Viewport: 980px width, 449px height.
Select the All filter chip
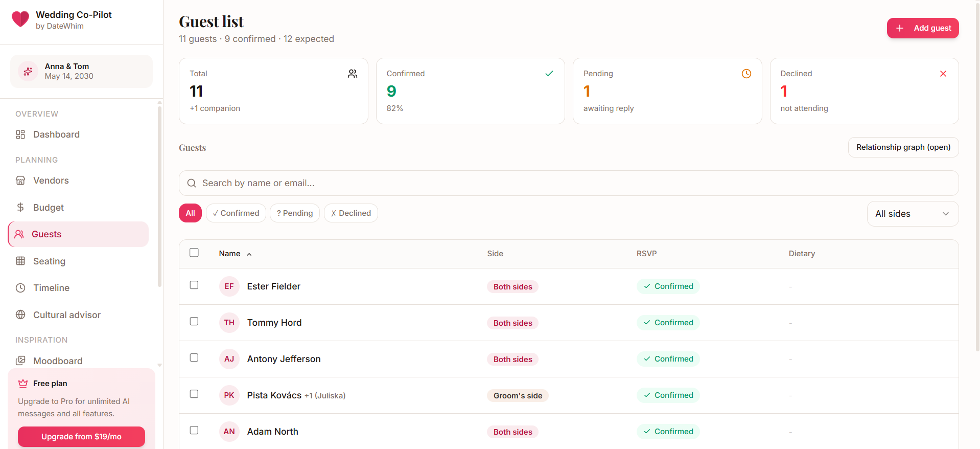coord(190,213)
